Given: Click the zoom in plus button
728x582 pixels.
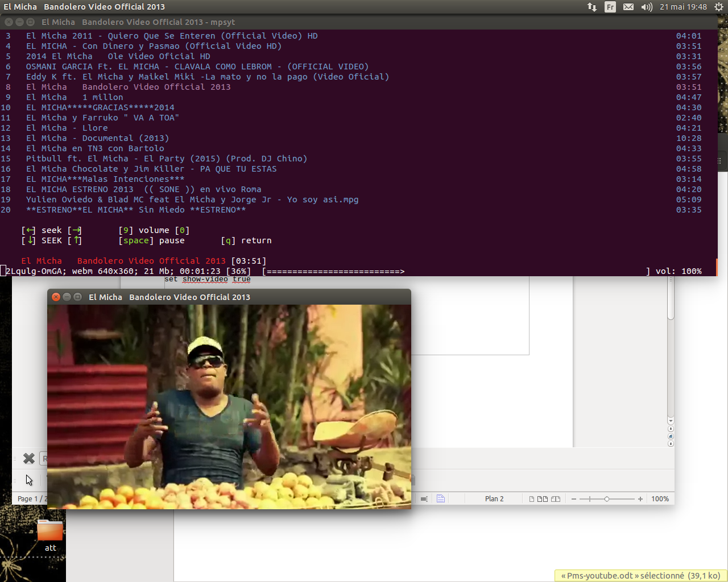Looking at the screenshot, I should pos(640,499).
